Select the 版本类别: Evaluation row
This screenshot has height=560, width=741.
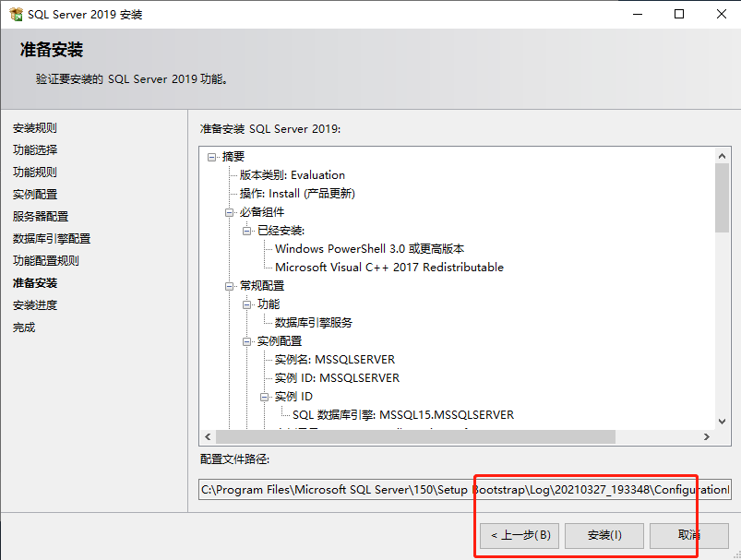click(292, 175)
